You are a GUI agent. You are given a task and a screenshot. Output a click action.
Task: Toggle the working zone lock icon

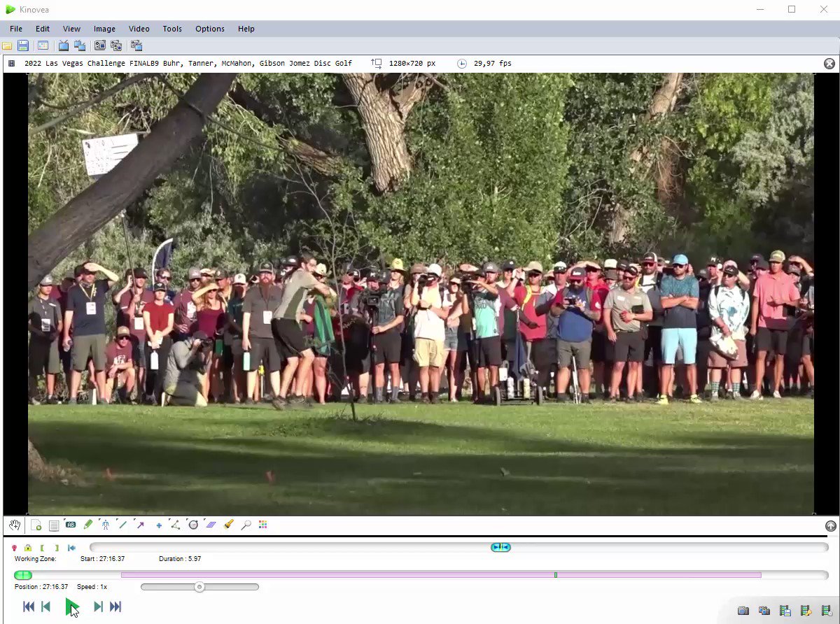(x=27, y=548)
